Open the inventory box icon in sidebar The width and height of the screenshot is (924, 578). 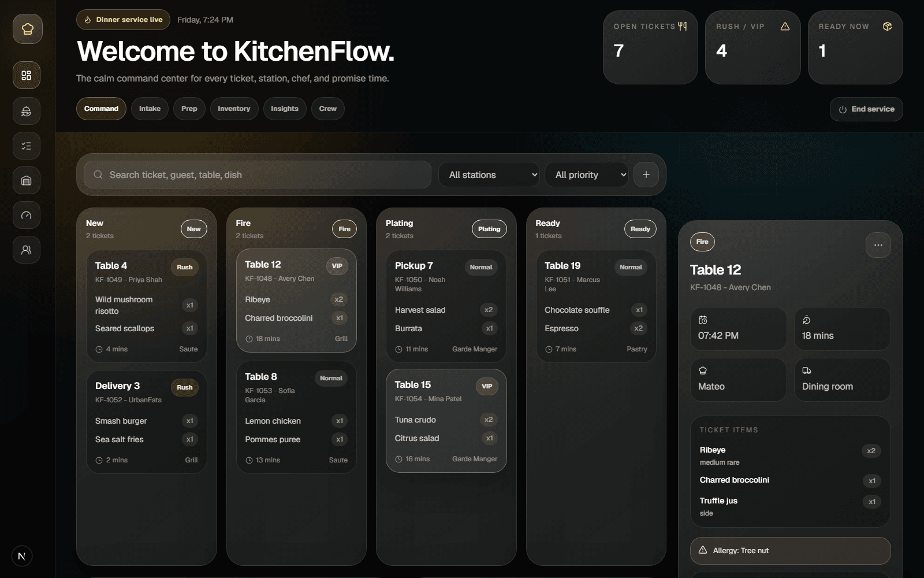click(27, 180)
